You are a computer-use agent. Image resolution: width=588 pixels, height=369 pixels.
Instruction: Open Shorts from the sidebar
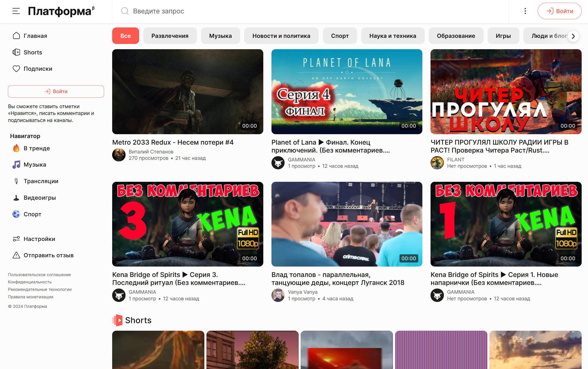click(x=32, y=52)
